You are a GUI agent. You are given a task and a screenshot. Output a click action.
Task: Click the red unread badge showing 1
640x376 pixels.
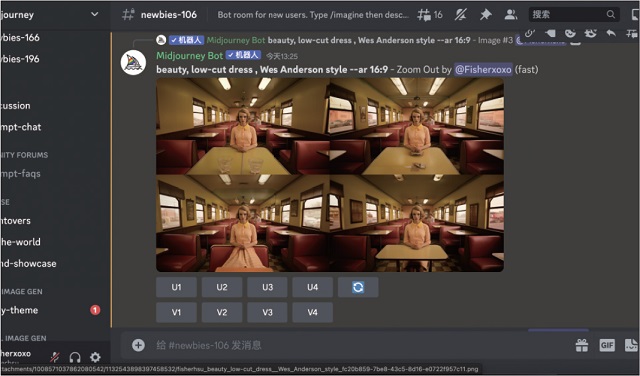click(95, 310)
